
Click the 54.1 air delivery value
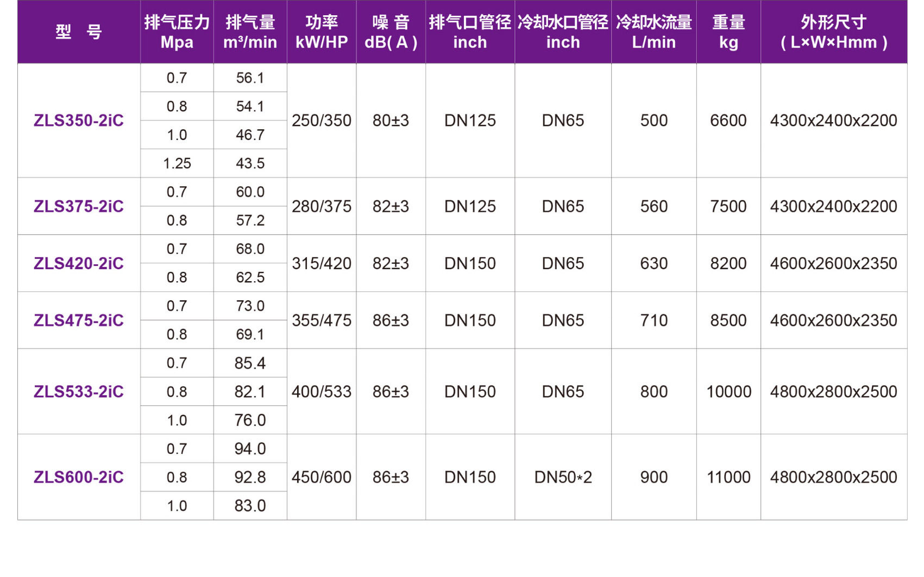pos(250,106)
